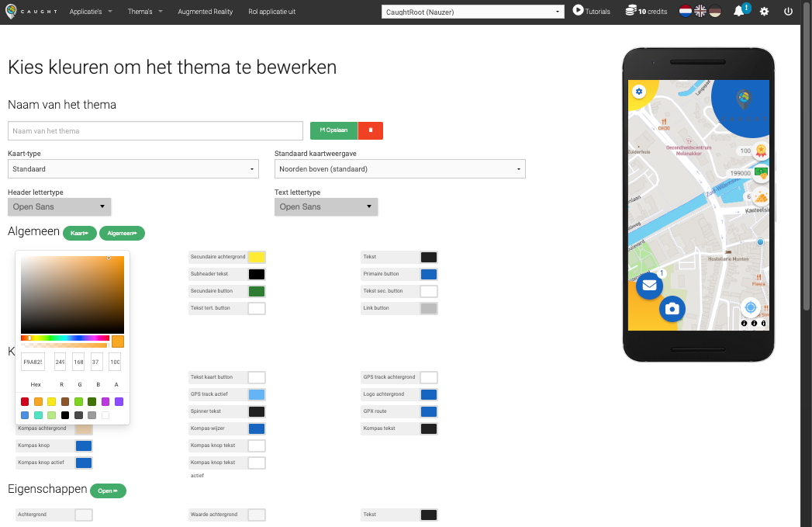
Task: Click the hue slider in color picker
Action: pyautogui.click(x=65, y=338)
